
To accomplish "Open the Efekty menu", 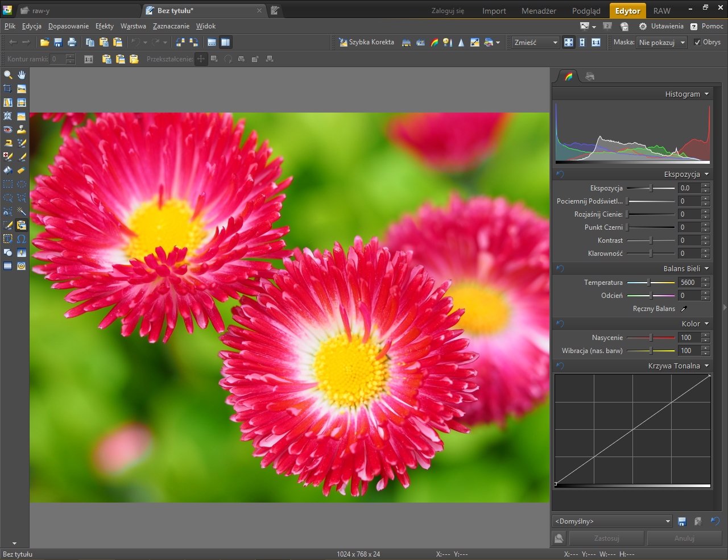I will [x=104, y=26].
